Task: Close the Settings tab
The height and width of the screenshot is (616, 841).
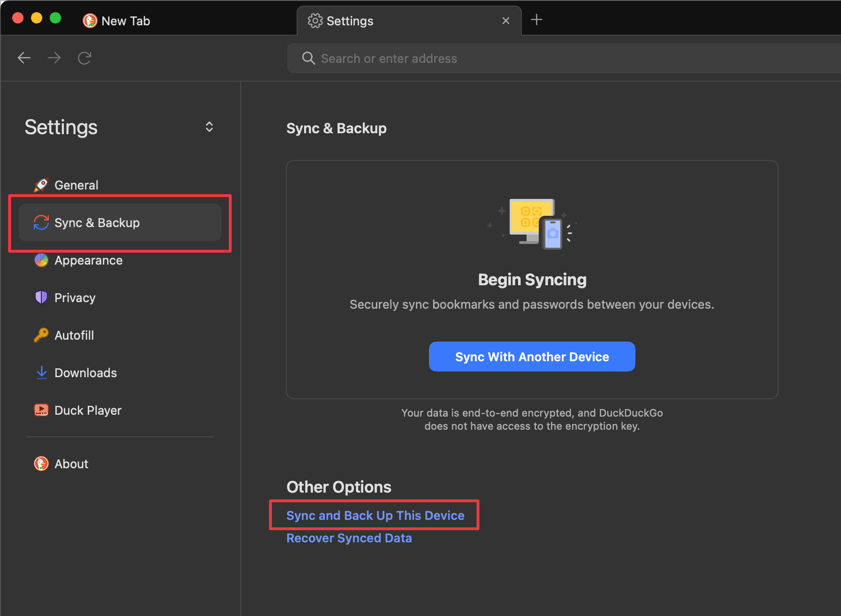Action: 505,21
